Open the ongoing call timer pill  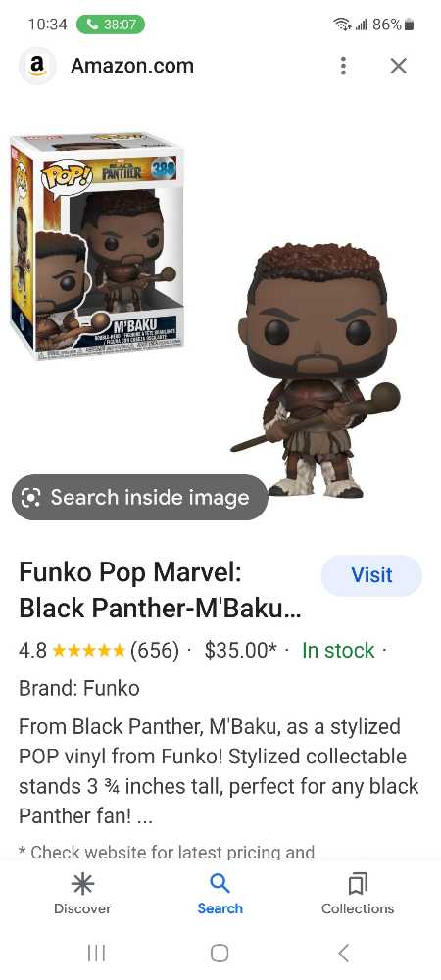[x=111, y=24]
